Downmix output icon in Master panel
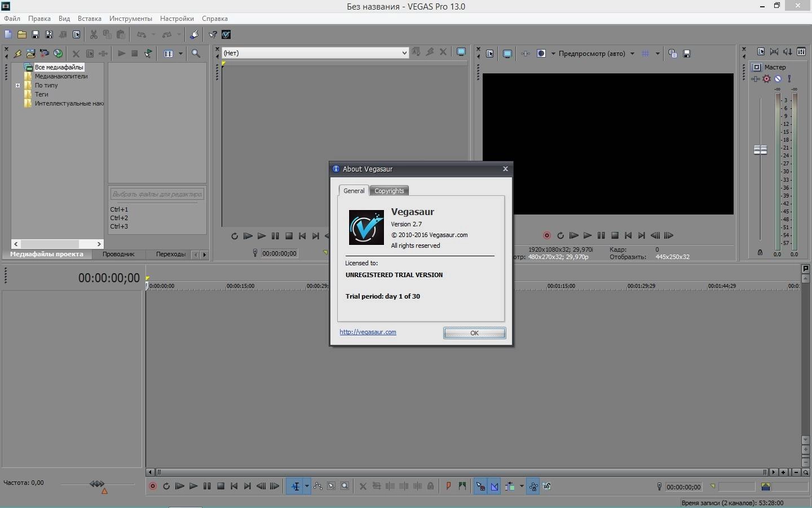 [774, 52]
